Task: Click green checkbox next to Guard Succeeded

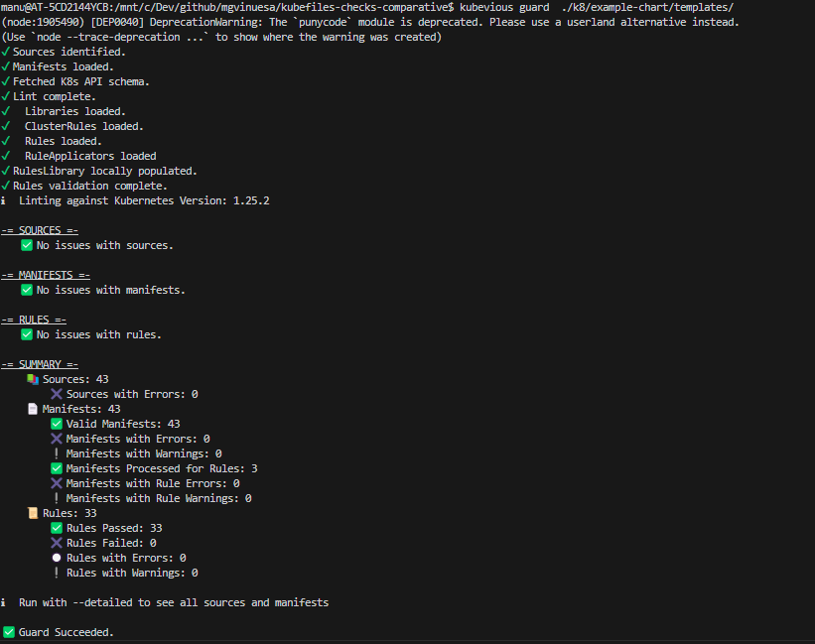Action: (x=9, y=632)
